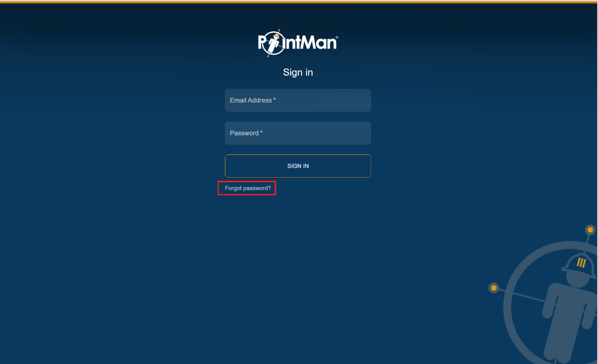
Task: Click the "Man" lettering in the logo
Action: (x=317, y=42)
